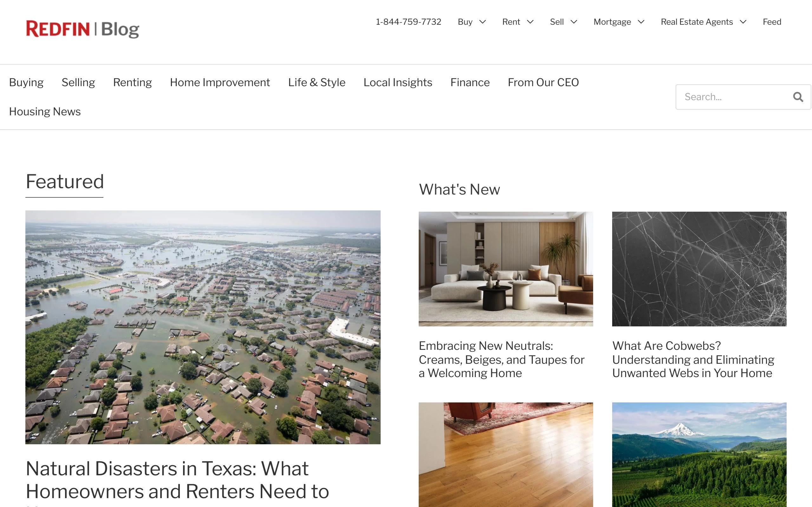
Task: Open the Sell dropdown menu
Action: (x=563, y=22)
